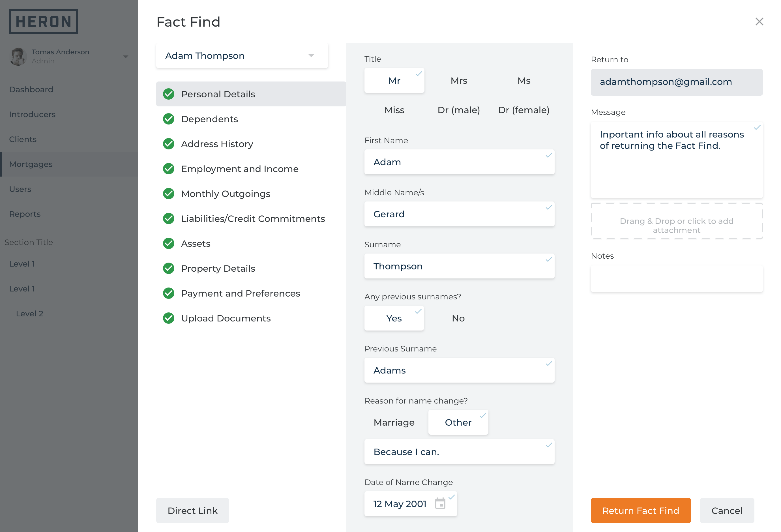Close the Fact Find dialog with X

point(759,22)
